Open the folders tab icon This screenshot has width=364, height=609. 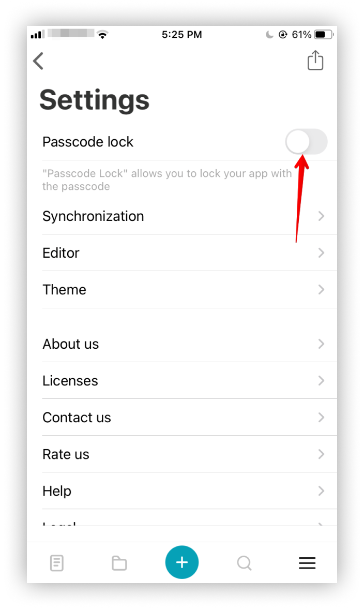pyautogui.click(x=119, y=563)
